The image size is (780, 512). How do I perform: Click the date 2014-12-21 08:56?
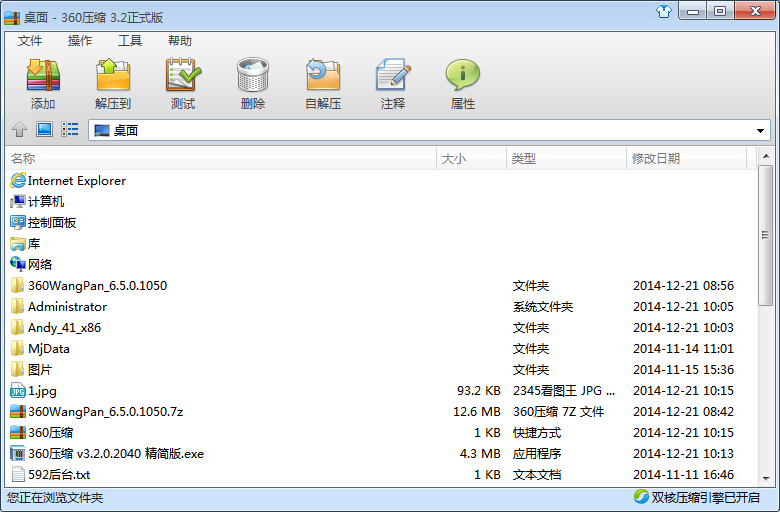pyautogui.click(x=683, y=286)
